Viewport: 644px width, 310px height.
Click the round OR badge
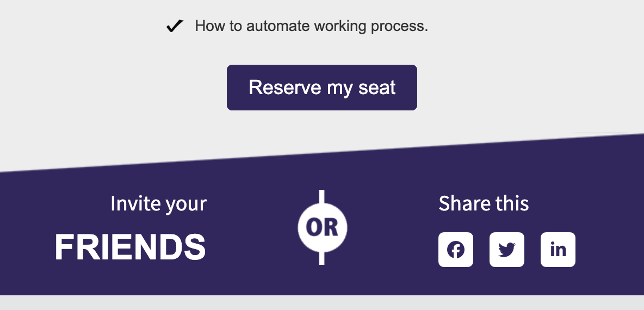(323, 227)
